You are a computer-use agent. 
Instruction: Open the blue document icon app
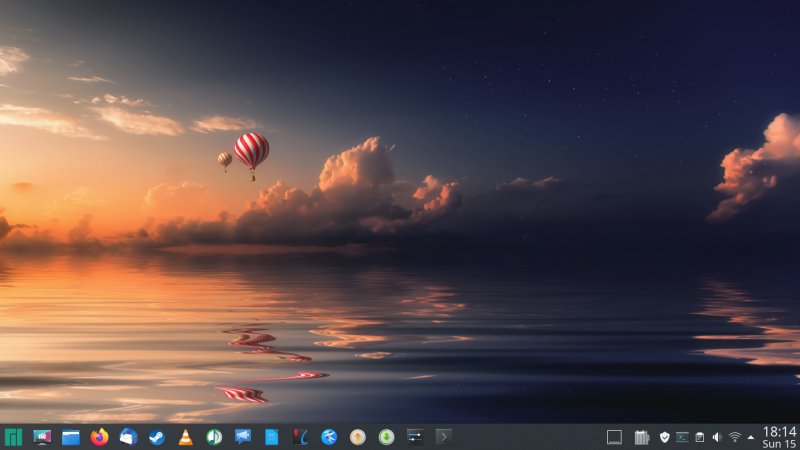click(x=271, y=437)
